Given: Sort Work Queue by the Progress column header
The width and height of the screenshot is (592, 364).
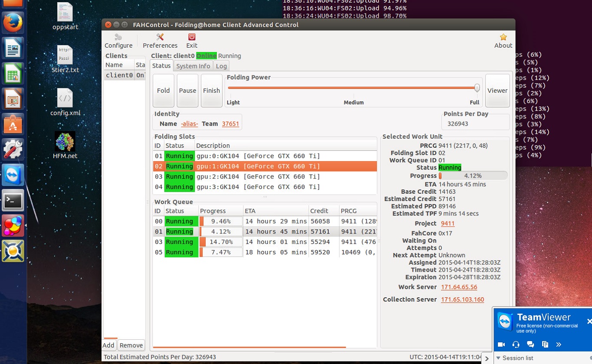Looking at the screenshot, I should click(x=221, y=211).
